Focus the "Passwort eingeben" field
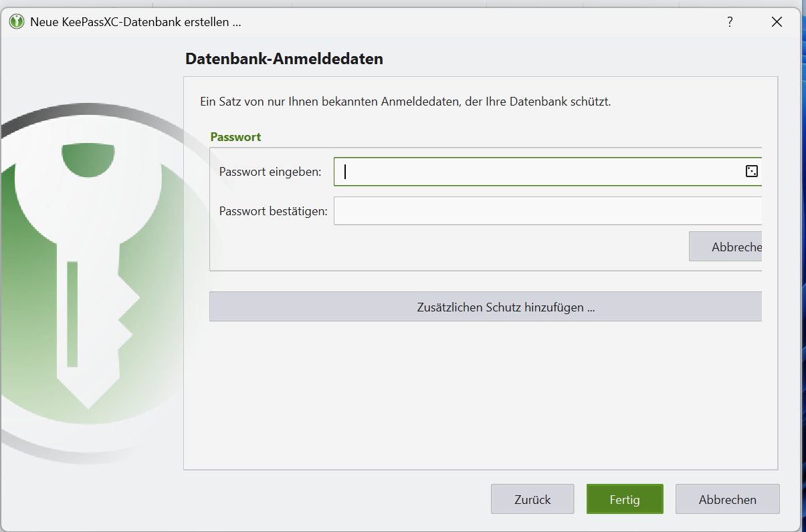The image size is (806, 532). pyautogui.click(x=535, y=172)
